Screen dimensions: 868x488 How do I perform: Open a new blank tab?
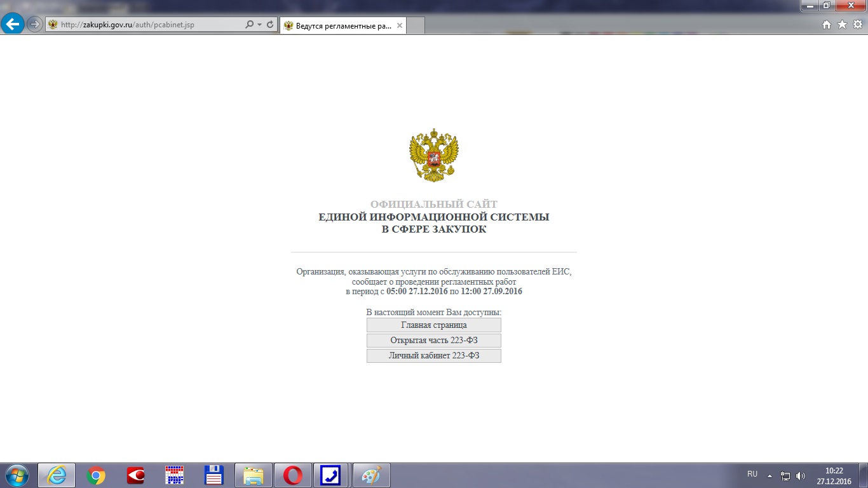(x=415, y=26)
